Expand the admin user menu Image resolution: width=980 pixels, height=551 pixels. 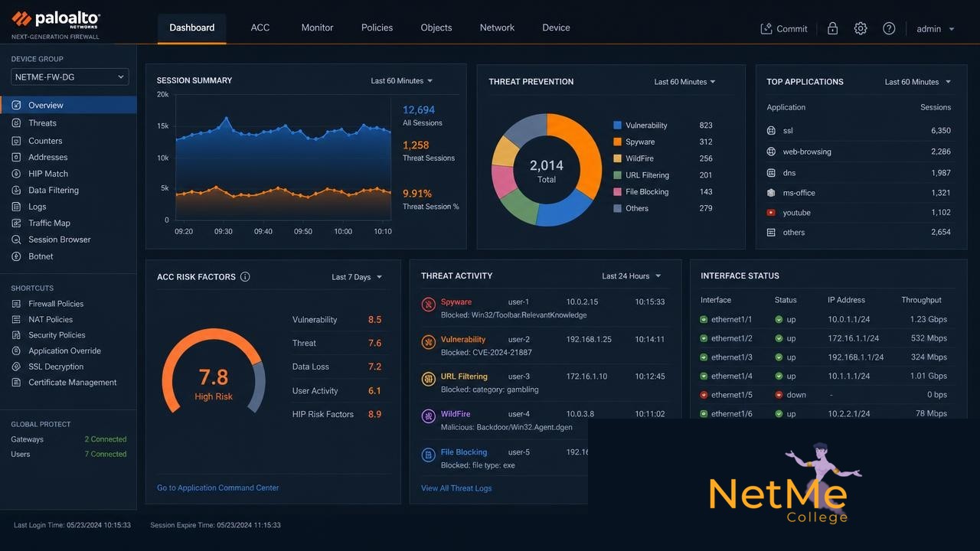tap(936, 29)
